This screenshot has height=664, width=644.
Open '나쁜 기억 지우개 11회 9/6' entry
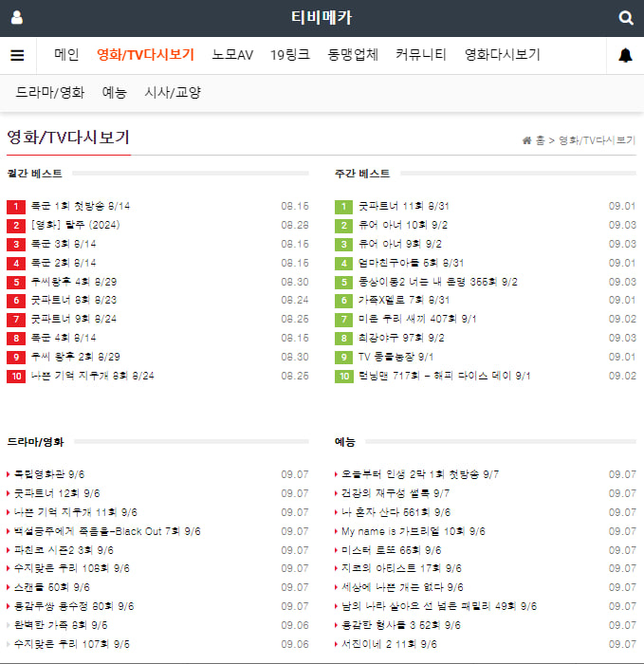click(x=76, y=512)
